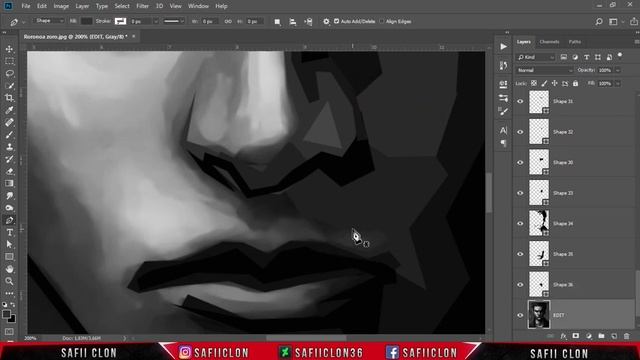640x360 pixels.
Task: Open the pen tool preset picker arrow
Action: 24,22
